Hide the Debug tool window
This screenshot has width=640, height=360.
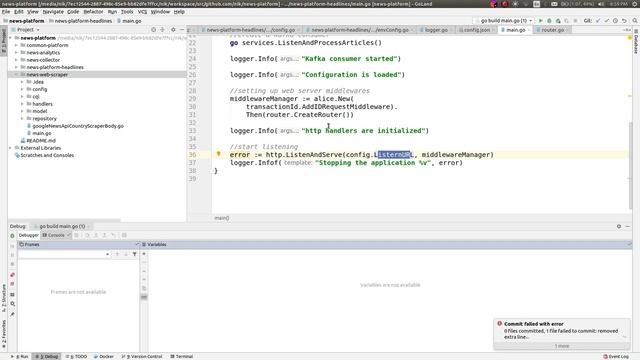[628, 226]
